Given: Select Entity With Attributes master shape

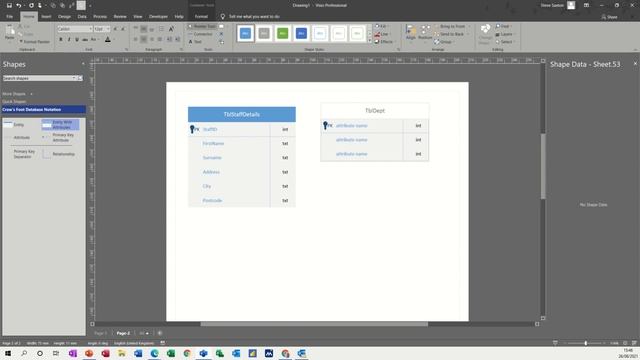Looking at the screenshot, I should tap(60, 124).
